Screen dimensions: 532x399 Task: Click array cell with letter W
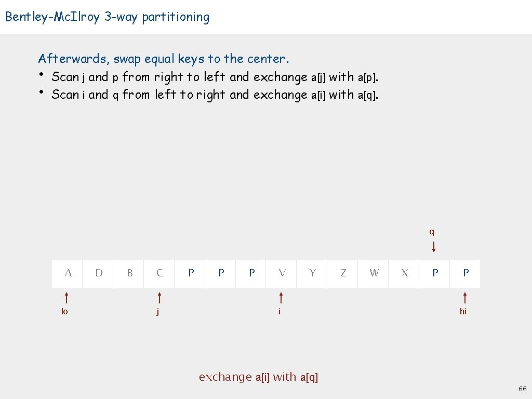point(374,273)
